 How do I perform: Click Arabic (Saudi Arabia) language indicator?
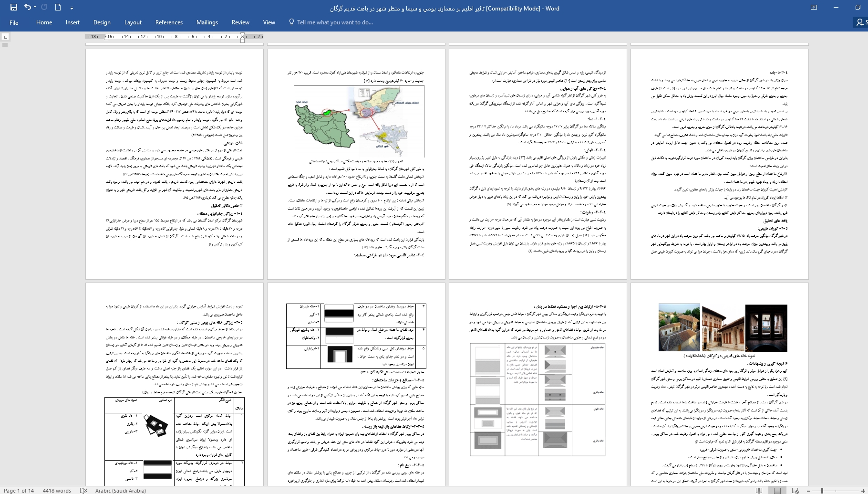point(120,490)
